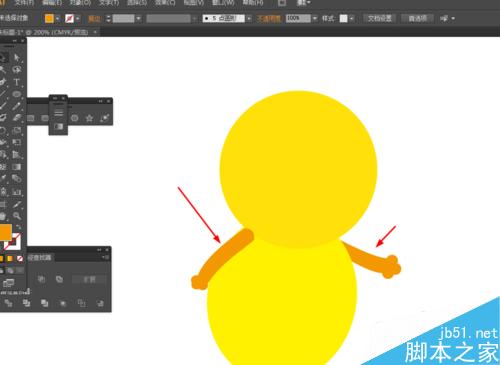Open the arrange documents dropdown in the top bar
This screenshot has width=500, height=365.
(x=303, y=3)
